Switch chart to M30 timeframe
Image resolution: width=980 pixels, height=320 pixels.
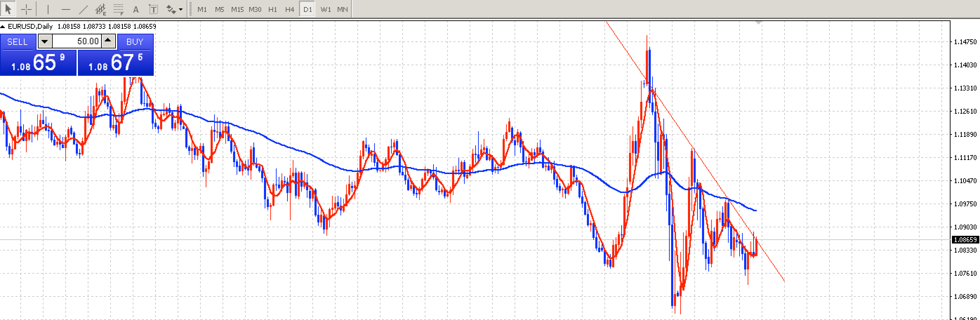tap(255, 9)
